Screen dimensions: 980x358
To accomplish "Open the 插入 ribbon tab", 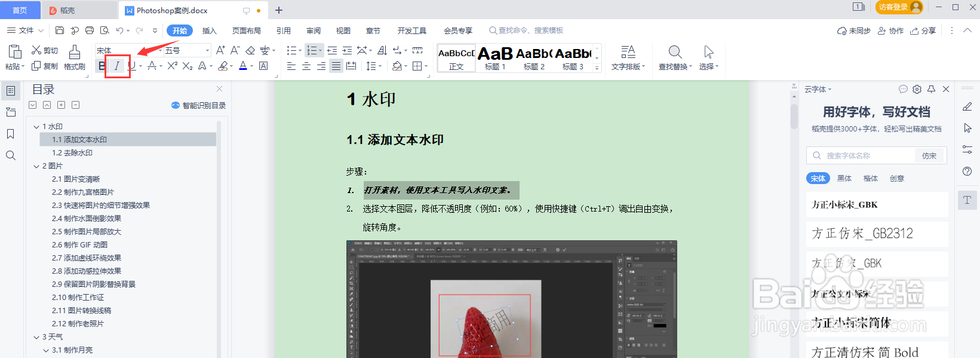I will [x=210, y=30].
